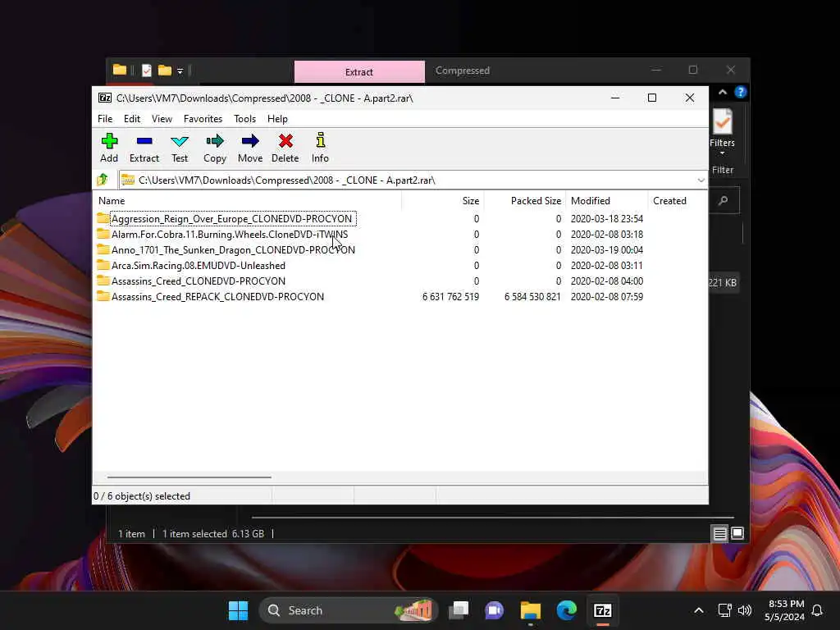Image resolution: width=840 pixels, height=630 pixels.
Task: Open Microsoft Edge from taskbar
Action: 566,610
